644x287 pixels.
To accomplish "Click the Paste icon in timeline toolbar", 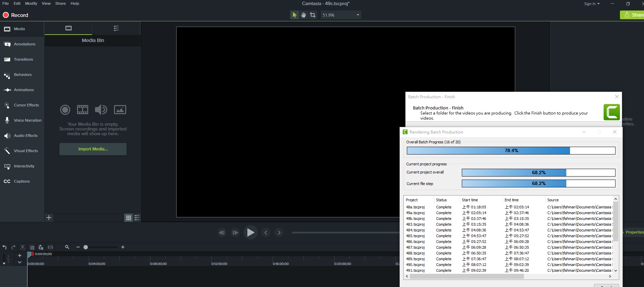I will (x=41, y=247).
